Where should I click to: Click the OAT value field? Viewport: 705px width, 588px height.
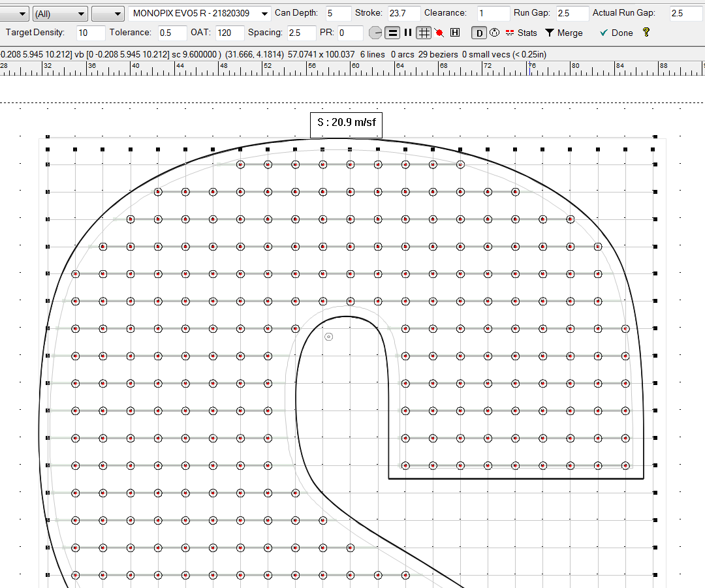pos(230,33)
